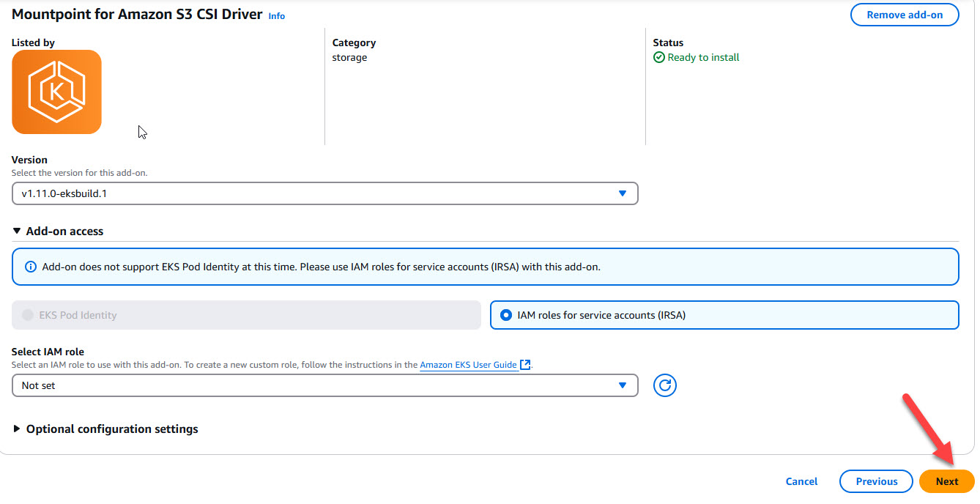Viewport: 980px width, 504px height.
Task: Click the Version field label
Action: click(29, 160)
